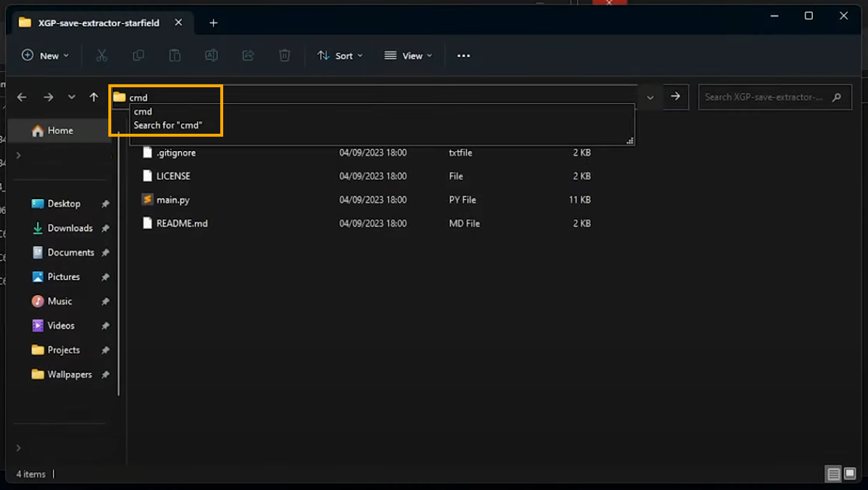Open Projects folder in sidebar

tap(64, 350)
